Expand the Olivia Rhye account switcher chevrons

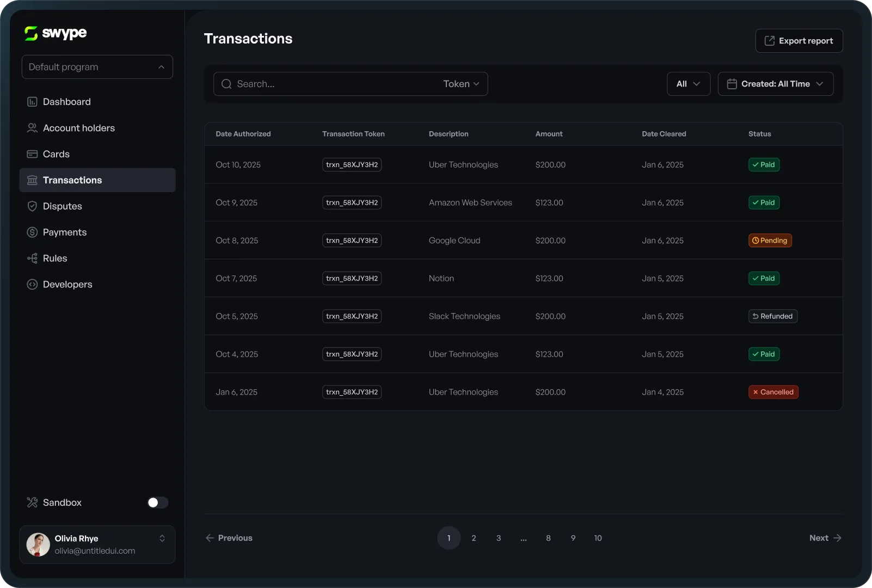(x=162, y=538)
